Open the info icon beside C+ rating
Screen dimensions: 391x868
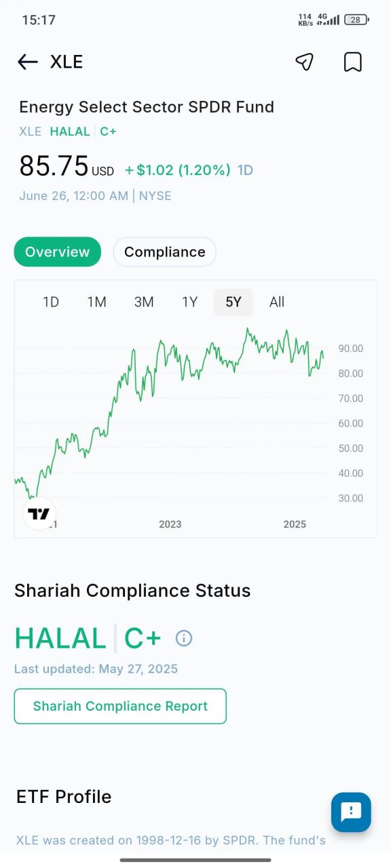click(184, 638)
